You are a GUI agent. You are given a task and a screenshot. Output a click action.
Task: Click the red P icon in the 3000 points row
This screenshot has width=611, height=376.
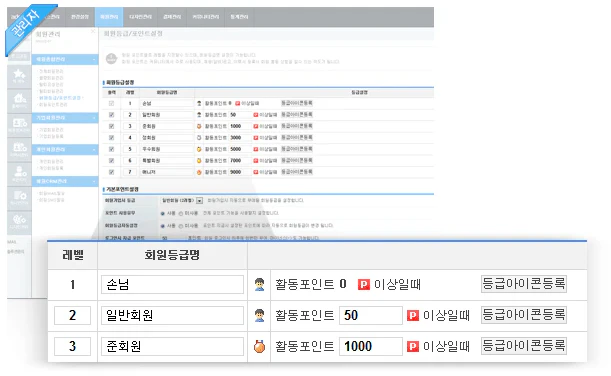click(x=256, y=138)
